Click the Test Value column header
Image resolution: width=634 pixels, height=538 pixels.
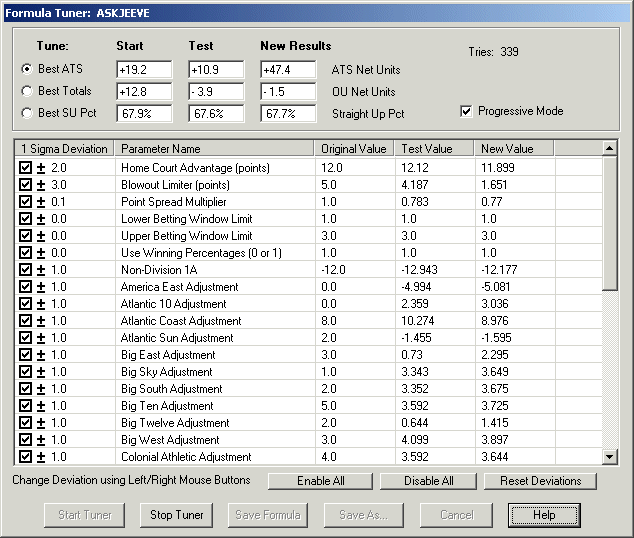[434, 149]
